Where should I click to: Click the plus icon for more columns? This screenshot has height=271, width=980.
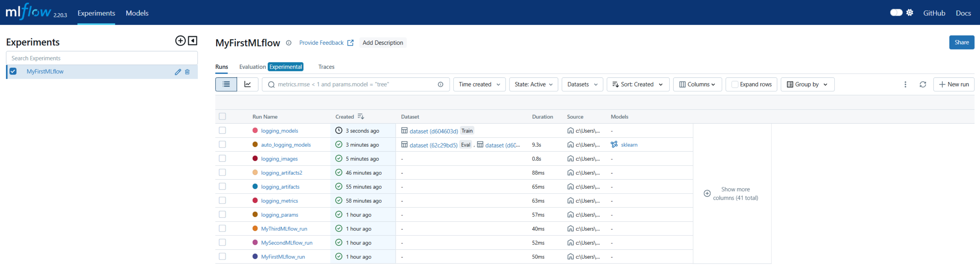click(x=707, y=193)
